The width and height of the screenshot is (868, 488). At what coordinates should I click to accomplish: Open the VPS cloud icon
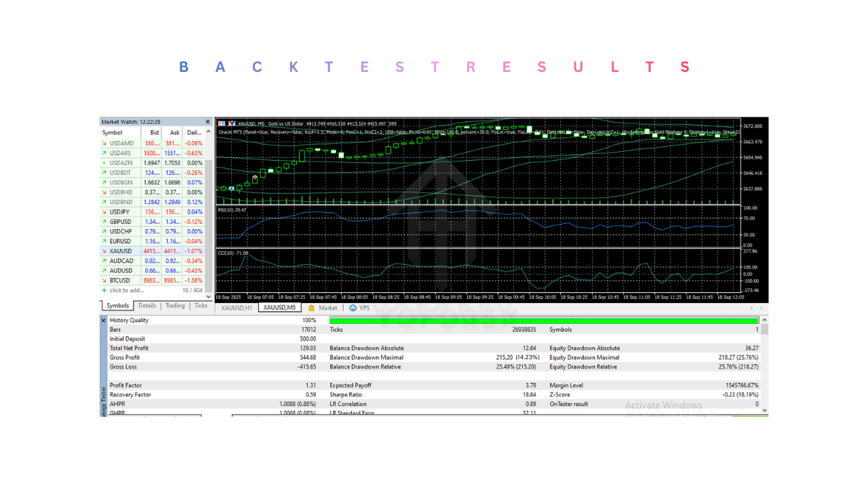[353, 308]
